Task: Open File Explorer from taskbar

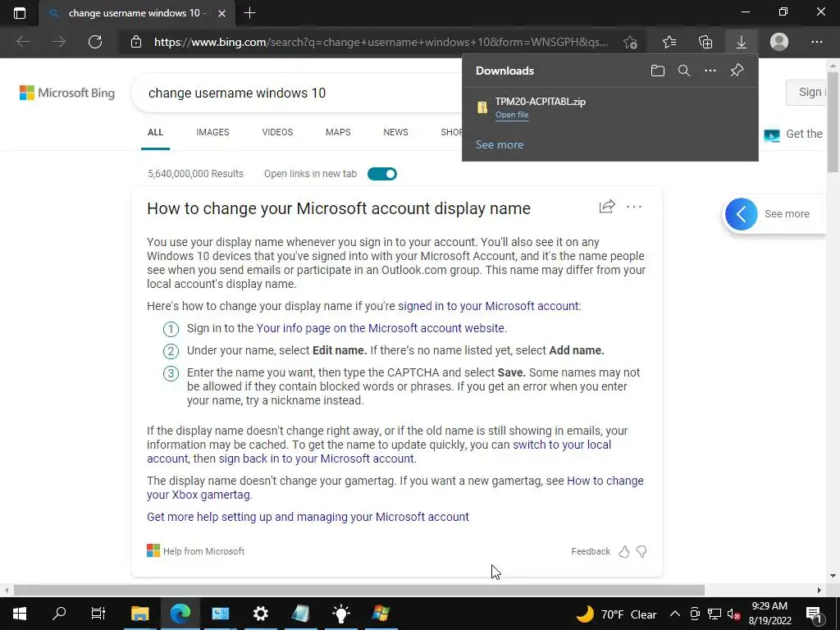Action: tap(139, 614)
